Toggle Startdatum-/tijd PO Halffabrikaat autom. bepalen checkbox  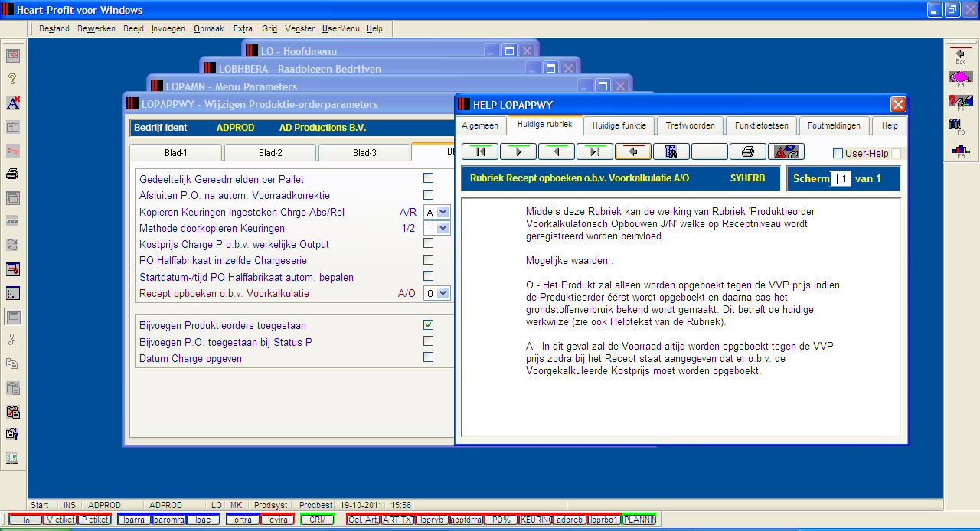[x=429, y=276]
